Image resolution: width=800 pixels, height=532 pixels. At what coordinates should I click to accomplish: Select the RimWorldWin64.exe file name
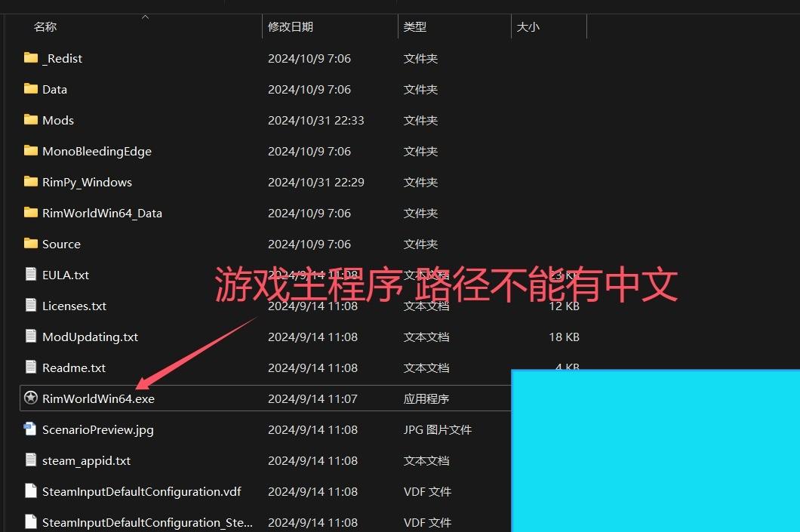[x=98, y=399]
